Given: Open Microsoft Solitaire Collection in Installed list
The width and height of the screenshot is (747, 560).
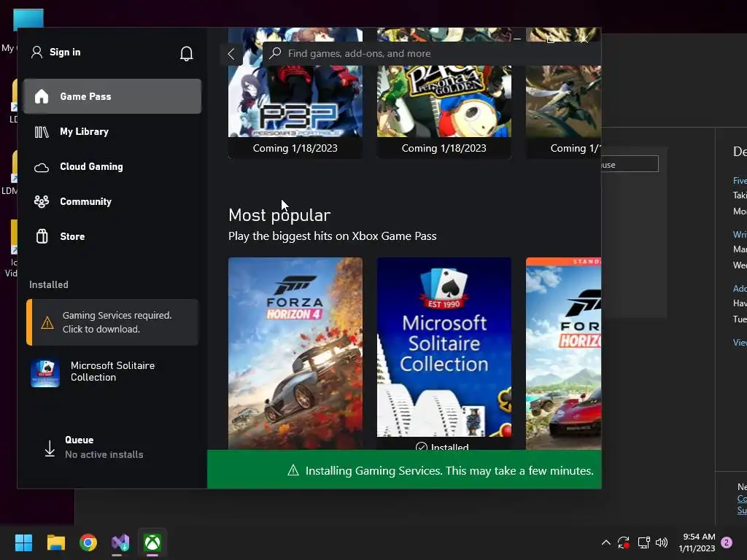Looking at the screenshot, I should (x=112, y=372).
